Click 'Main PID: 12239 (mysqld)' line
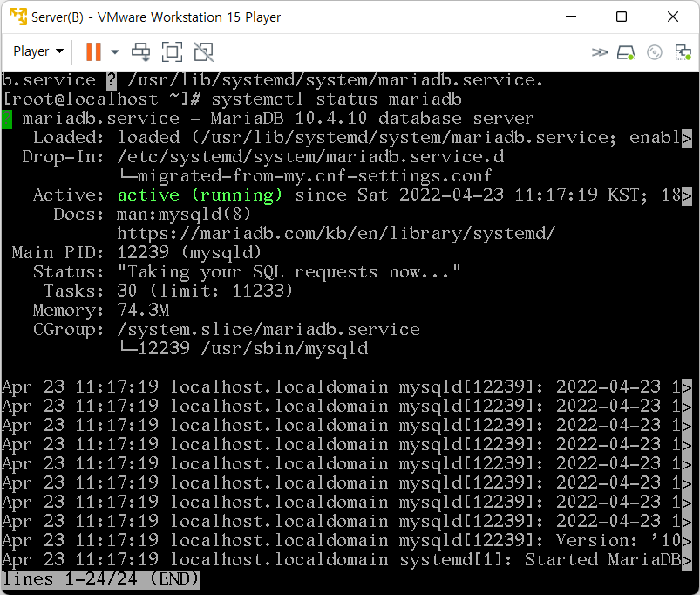This screenshot has height=595, width=700. pos(137,252)
